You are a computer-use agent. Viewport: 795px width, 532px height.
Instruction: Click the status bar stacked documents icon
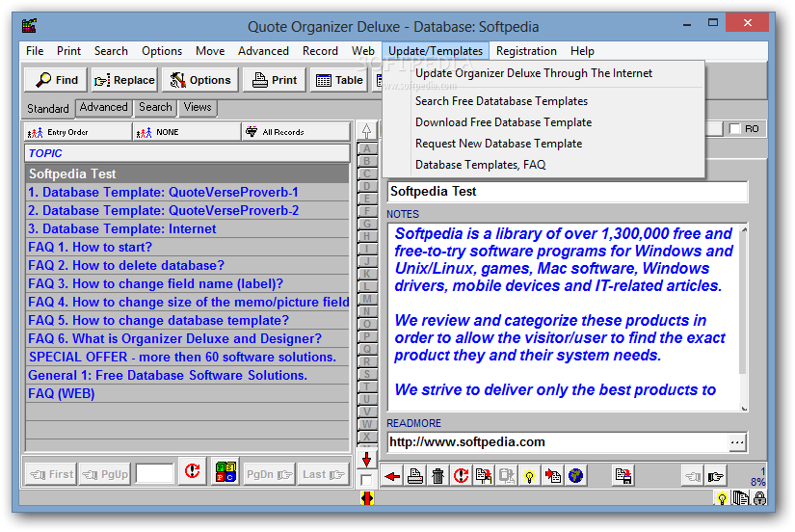pyautogui.click(x=741, y=498)
